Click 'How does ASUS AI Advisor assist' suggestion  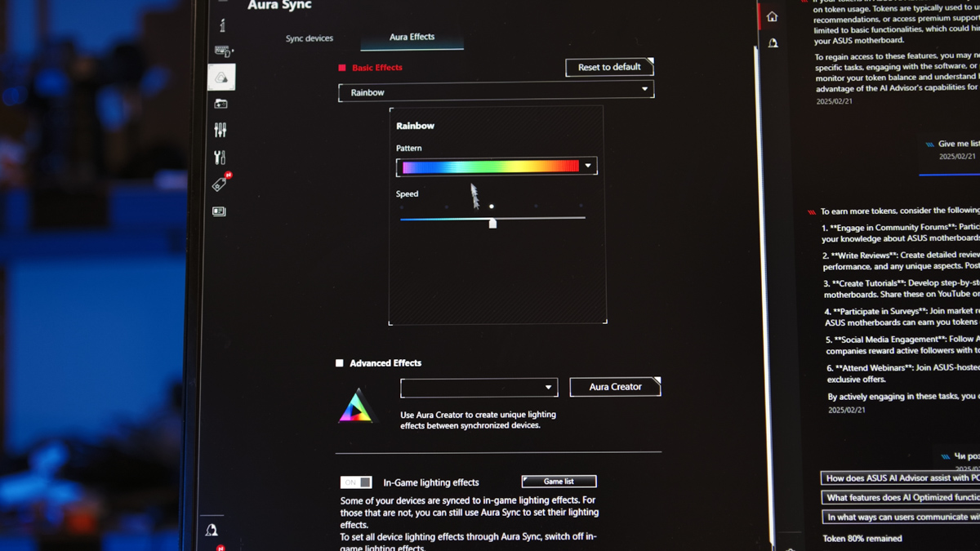click(900, 478)
